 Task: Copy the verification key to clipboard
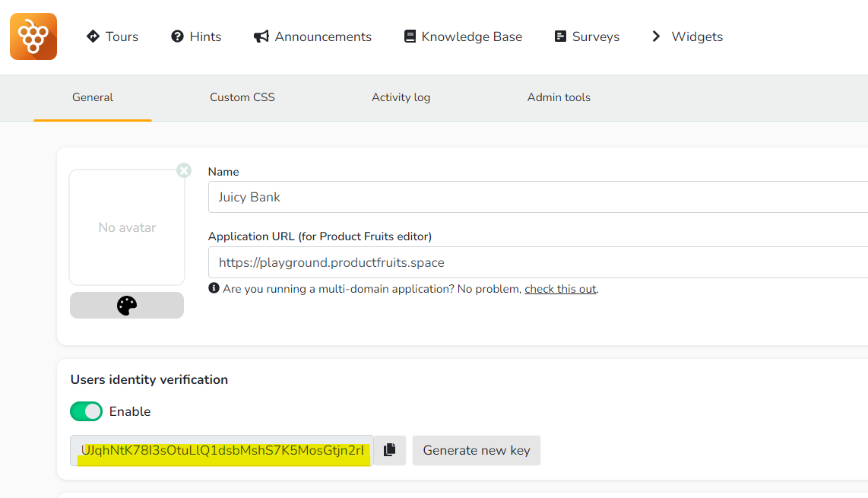tap(390, 450)
